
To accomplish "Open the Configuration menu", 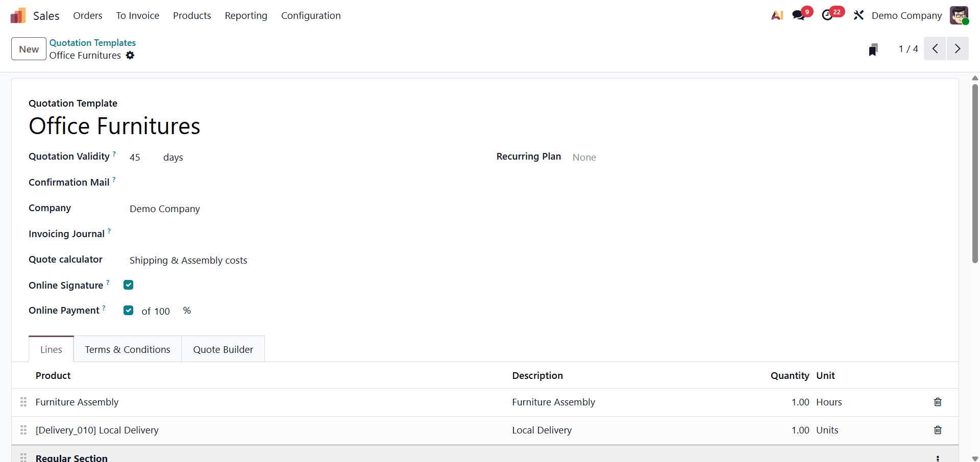I will coord(311,16).
